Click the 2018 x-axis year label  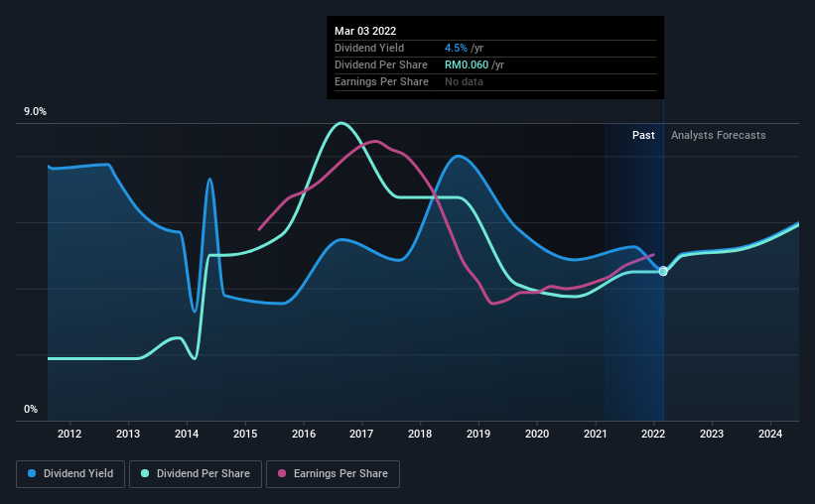point(420,434)
